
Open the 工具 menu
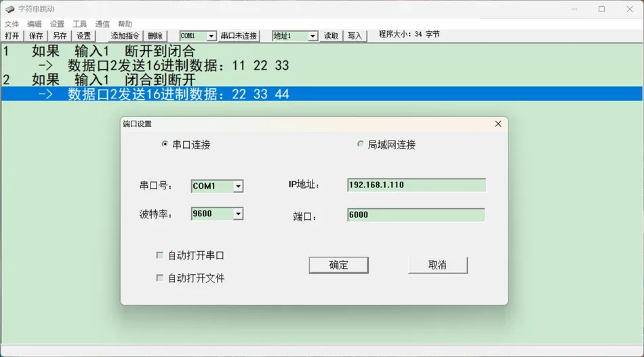pos(80,24)
